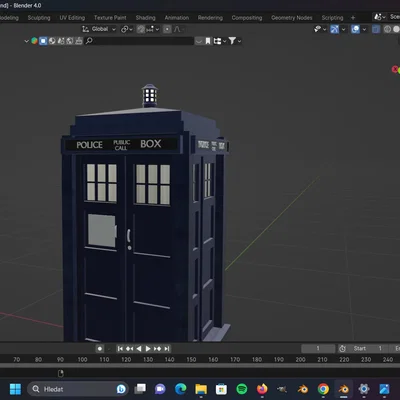Open the editor type dropdown chevron
The height and width of the screenshot is (400, 400).
pos(26,41)
